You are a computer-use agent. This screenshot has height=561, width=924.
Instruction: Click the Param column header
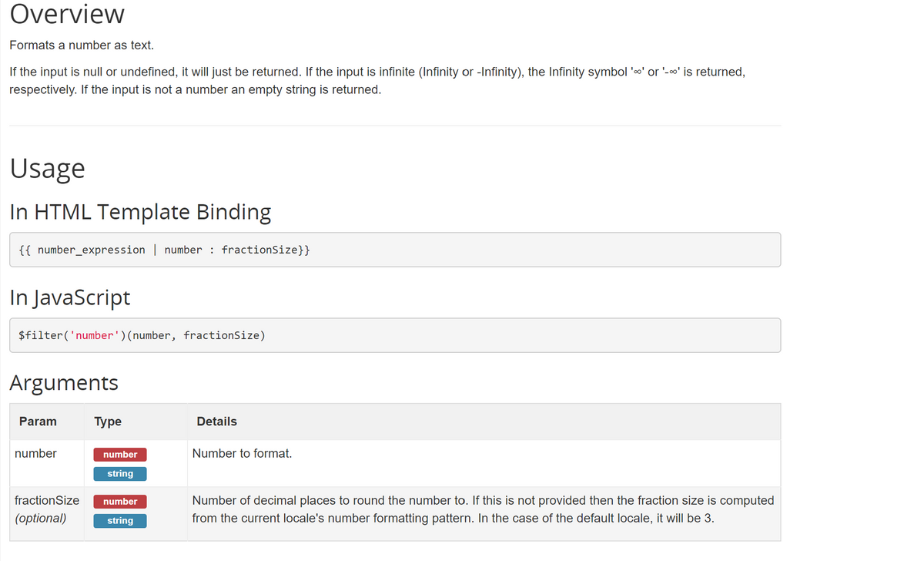pos(38,422)
